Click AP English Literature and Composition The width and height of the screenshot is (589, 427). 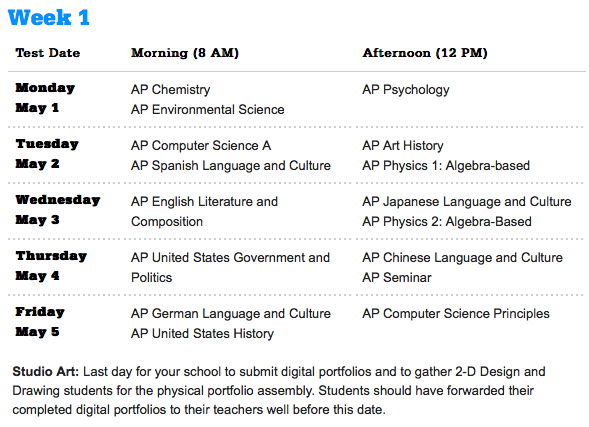pyautogui.click(x=204, y=211)
